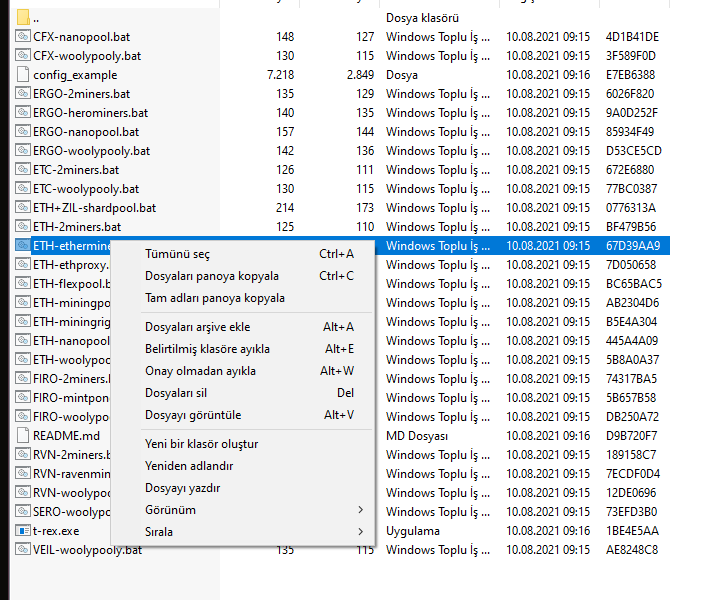Image resolution: width=707 pixels, height=600 pixels.
Task: Select the VEIL-woolypooly.bat file name
Action: tap(87, 550)
